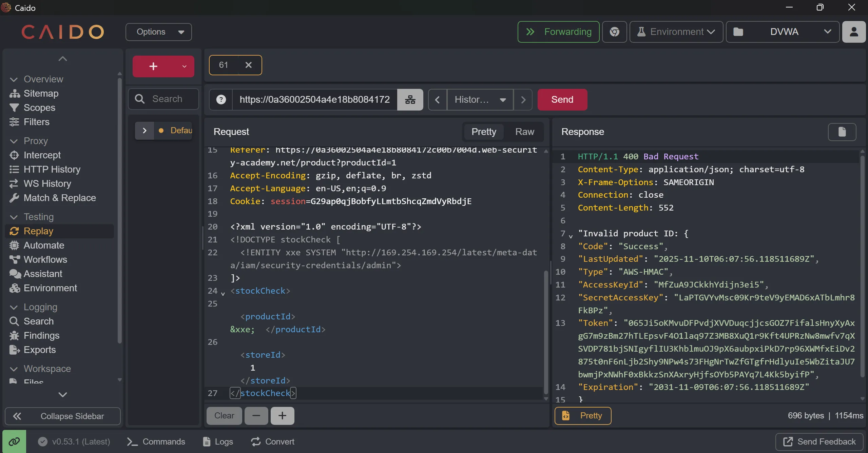Screen dimensions: 868x453
Task: Open Sitemap in the sidebar
Action: pos(41,93)
